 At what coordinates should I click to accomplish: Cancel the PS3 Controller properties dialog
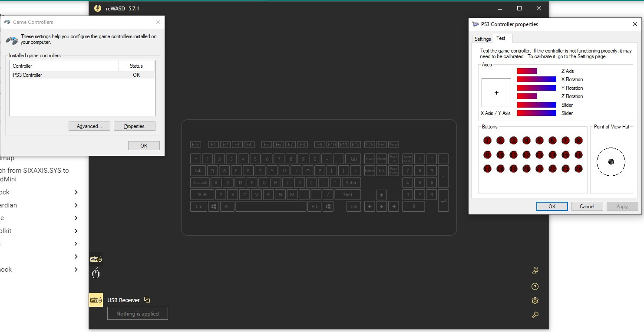coord(587,207)
